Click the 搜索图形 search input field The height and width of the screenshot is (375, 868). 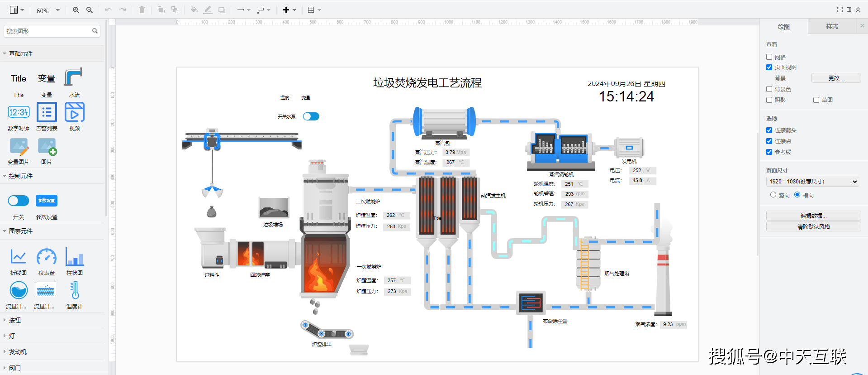[x=47, y=31]
